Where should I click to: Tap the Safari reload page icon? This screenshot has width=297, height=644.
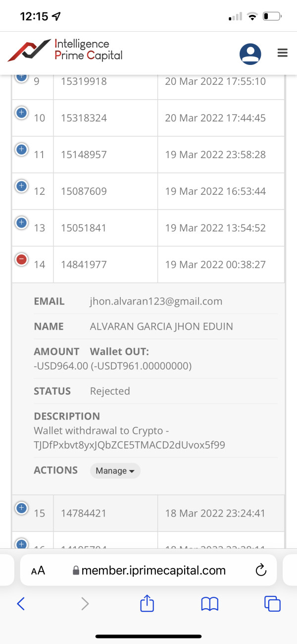tap(261, 571)
